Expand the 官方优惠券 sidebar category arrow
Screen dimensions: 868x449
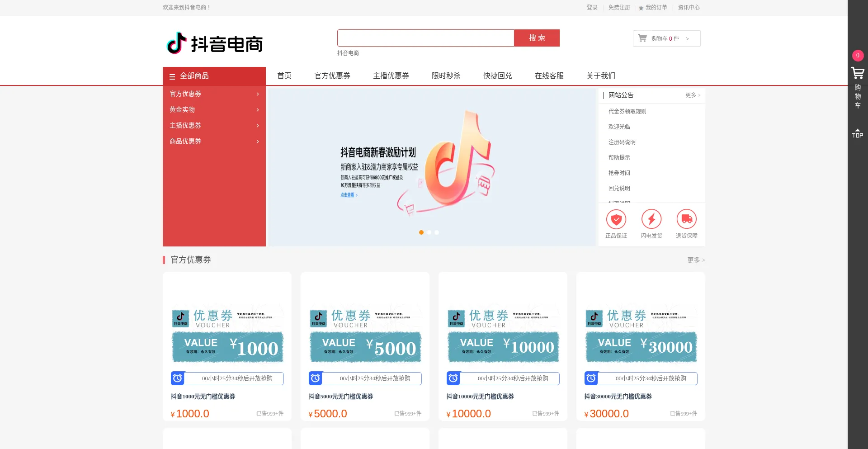(258, 94)
